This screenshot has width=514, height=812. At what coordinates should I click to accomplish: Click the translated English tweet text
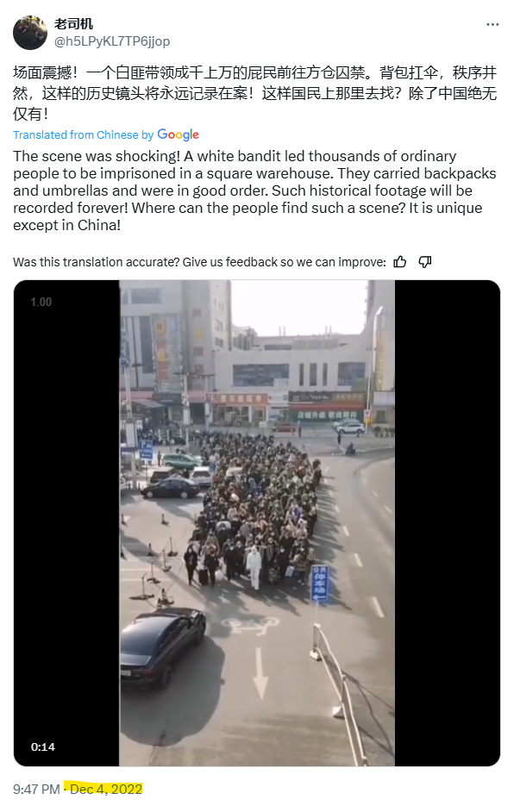255,191
